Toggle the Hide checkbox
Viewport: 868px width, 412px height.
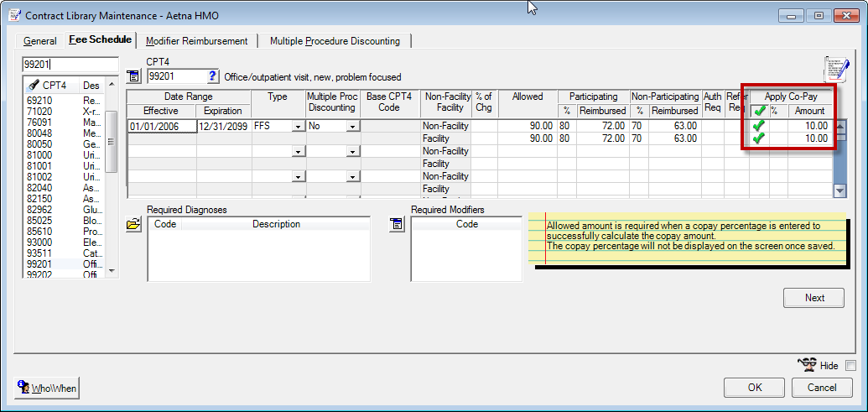[x=851, y=366]
